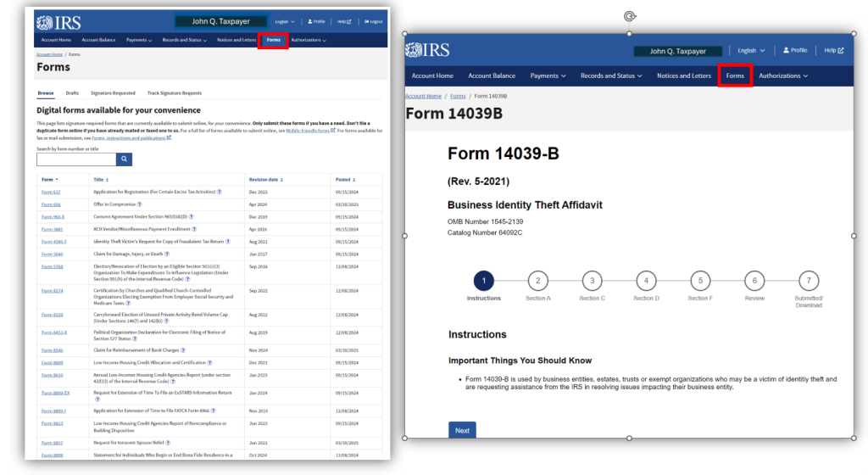
Task: Open help icon for ACH Vendor/Miscellaneous Payment Enrollment
Action: pyautogui.click(x=194, y=229)
